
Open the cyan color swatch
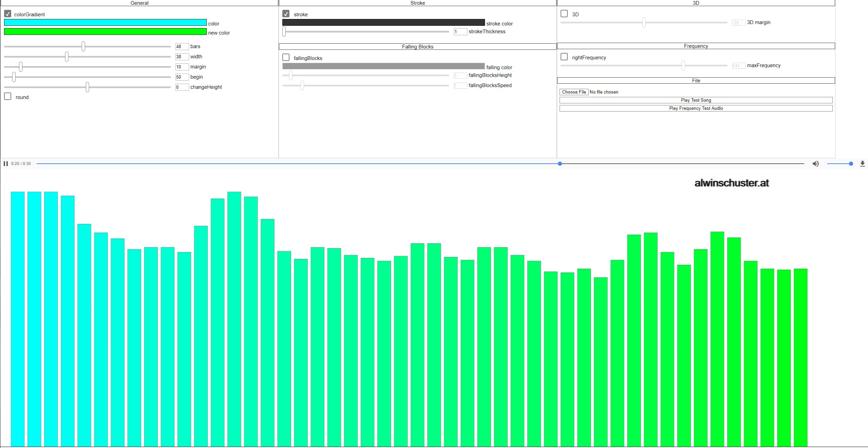point(105,22)
